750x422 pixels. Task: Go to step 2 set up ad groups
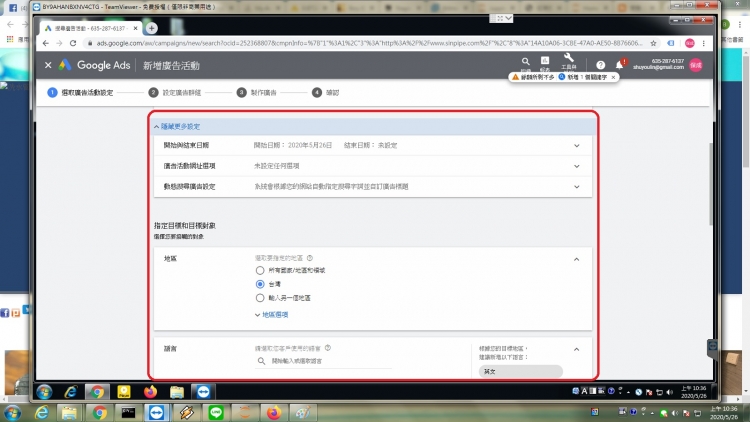tap(175, 93)
